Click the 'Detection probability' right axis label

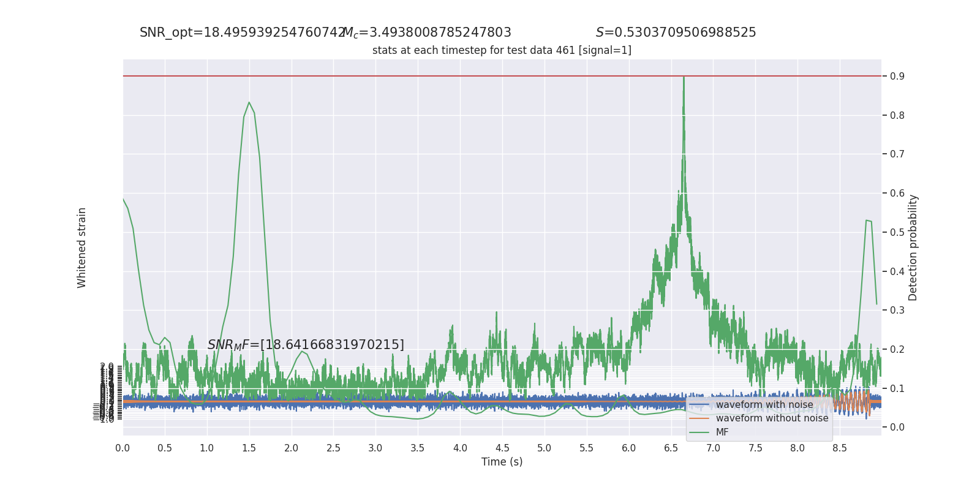tap(913, 247)
